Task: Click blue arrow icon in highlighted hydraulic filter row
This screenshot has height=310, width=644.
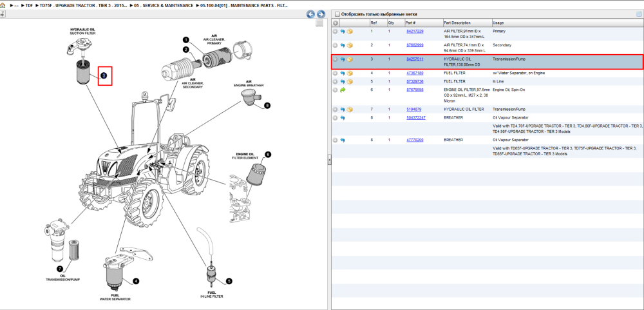Action: [x=343, y=59]
